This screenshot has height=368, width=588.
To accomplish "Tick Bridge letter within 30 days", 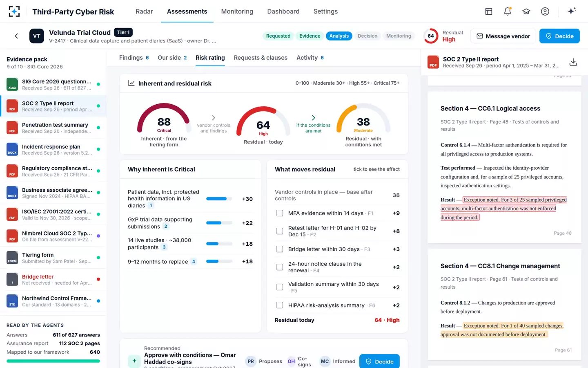I will point(280,249).
